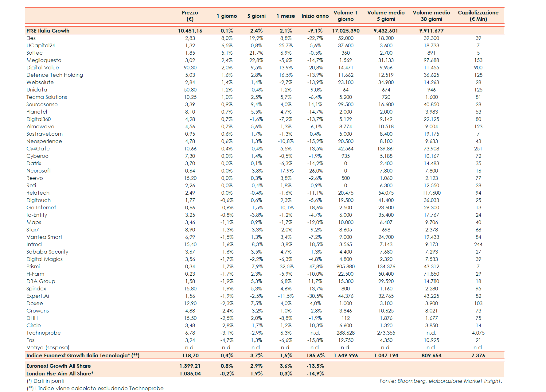The image size is (546, 392).
Task: Click the "Prezzo (€)" column header
Action: [x=190, y=16]
